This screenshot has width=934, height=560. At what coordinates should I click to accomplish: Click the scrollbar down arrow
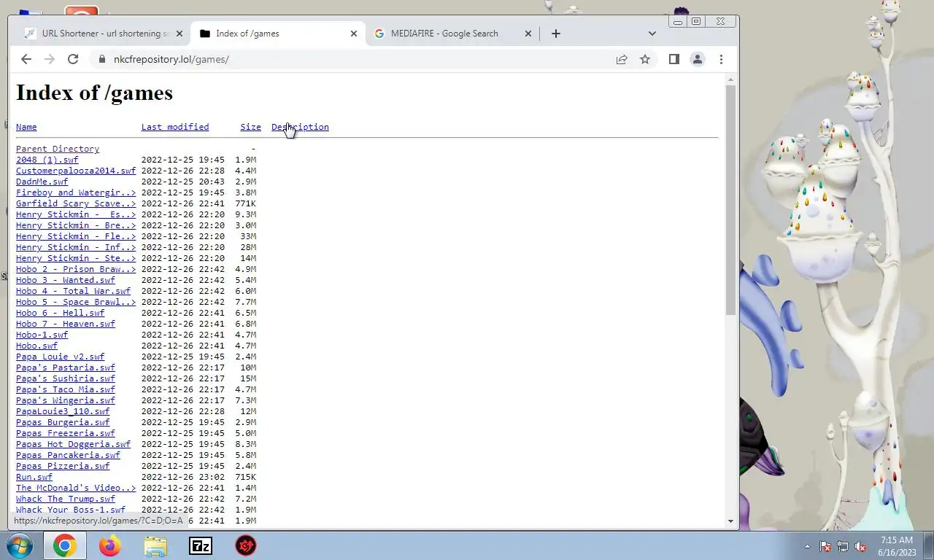coord(731,521)
